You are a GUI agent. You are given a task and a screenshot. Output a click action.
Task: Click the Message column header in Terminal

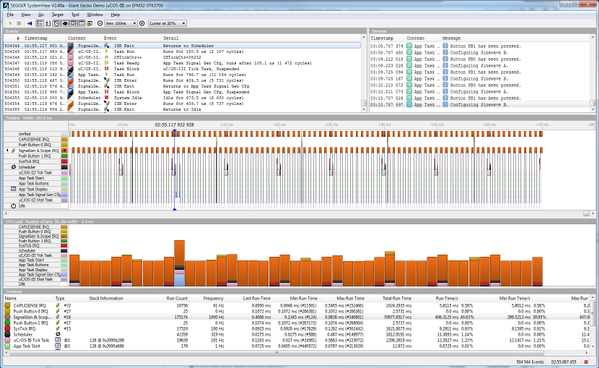pos(452,38)
